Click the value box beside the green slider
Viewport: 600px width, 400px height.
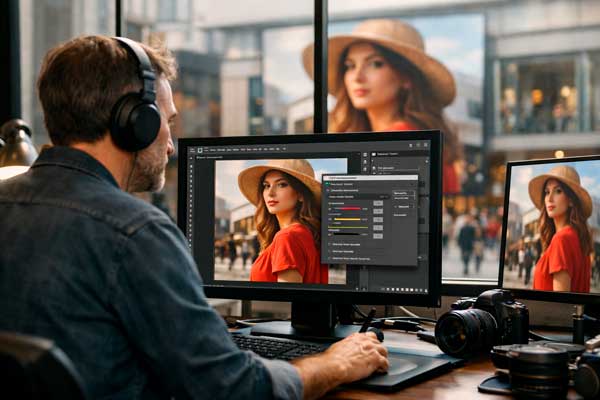pos(378,228)
